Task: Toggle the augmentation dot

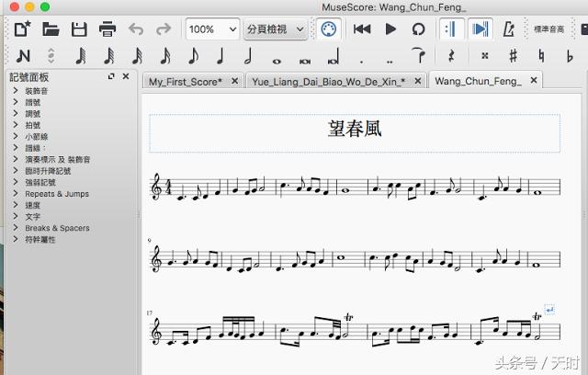Action: [361, 62]
